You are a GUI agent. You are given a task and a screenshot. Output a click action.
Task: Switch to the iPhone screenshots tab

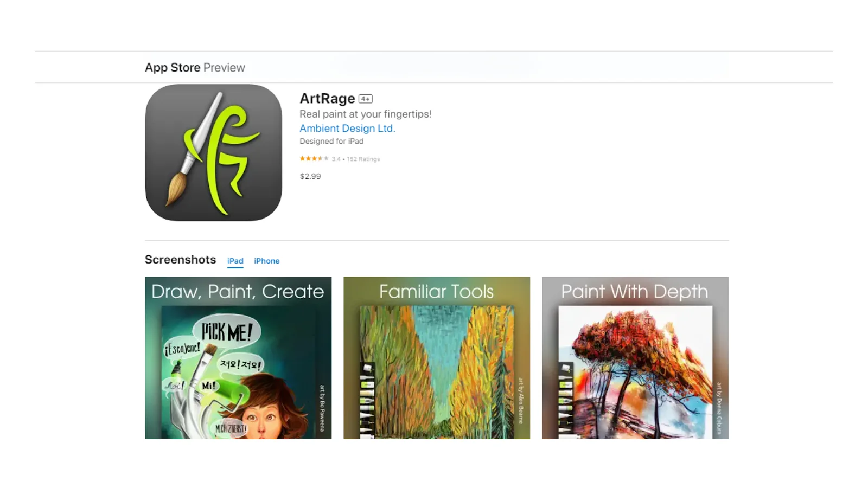pyautogui.click(x=267, y=261)
